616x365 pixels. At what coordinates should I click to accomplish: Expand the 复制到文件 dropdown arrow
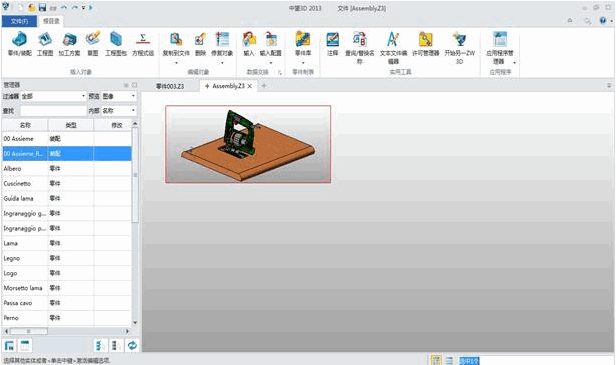[176, 63]
